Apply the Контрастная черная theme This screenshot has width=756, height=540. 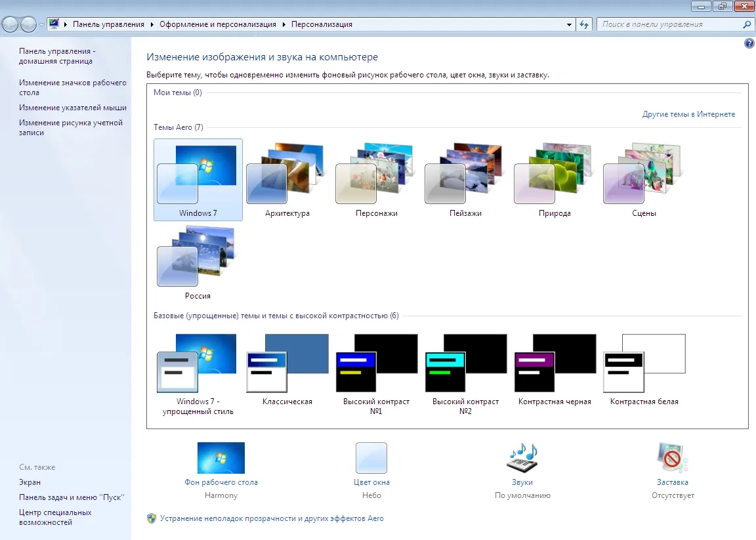point(555,370)
